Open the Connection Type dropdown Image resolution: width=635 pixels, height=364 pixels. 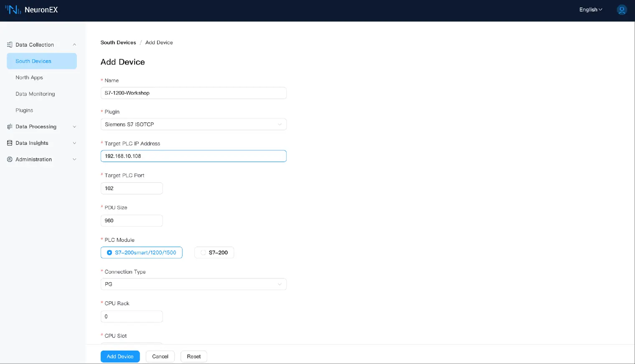pyautogui.click(x=193, y=284)
